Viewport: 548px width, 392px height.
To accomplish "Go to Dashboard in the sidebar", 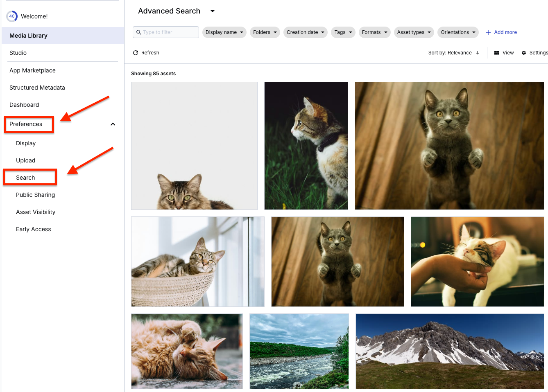I will pyautogui.click(x=24, y=105).
